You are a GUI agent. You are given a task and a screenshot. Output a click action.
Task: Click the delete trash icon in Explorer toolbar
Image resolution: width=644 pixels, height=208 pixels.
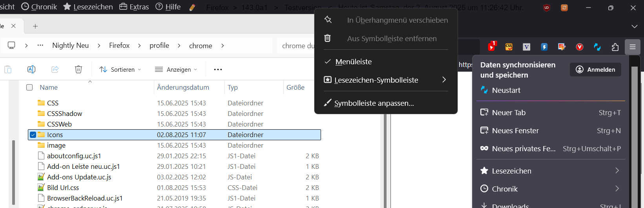78,69
